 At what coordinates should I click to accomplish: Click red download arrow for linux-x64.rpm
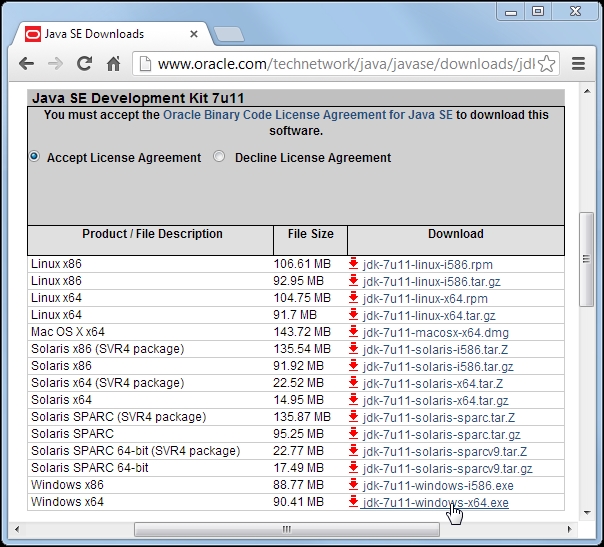(x=353, y=298)
